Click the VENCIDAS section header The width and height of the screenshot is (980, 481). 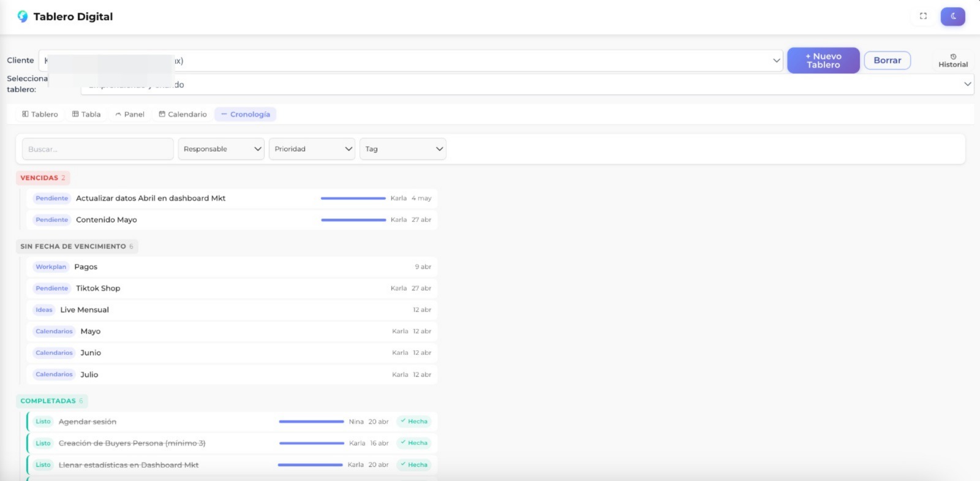click(x=43, y=178)
